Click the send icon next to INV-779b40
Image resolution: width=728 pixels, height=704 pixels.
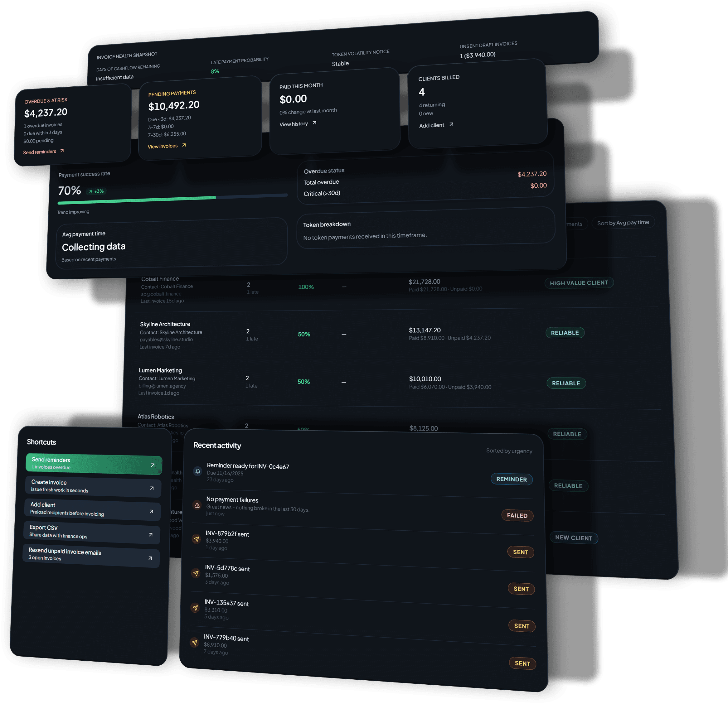coord(194,642)
